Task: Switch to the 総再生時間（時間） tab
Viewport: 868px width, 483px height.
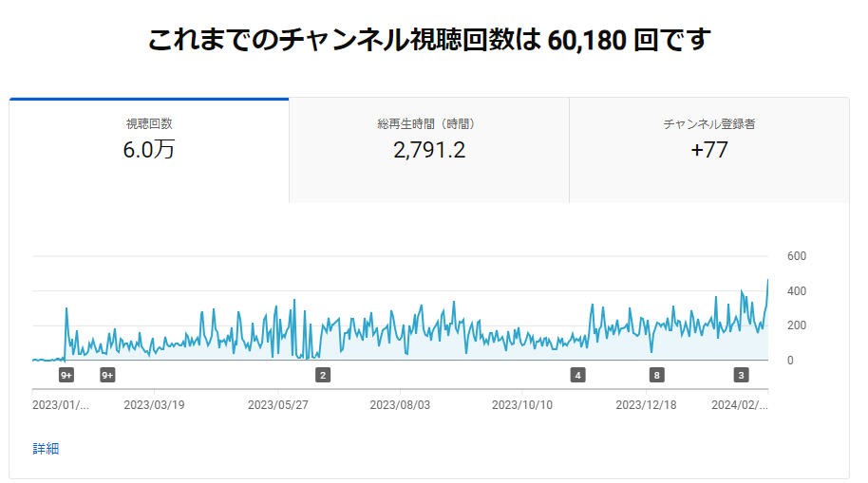Action: coord(429,151)
